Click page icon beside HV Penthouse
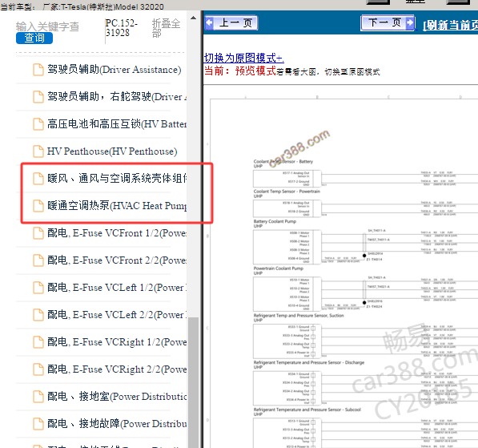478x448 pixels. 38,151
